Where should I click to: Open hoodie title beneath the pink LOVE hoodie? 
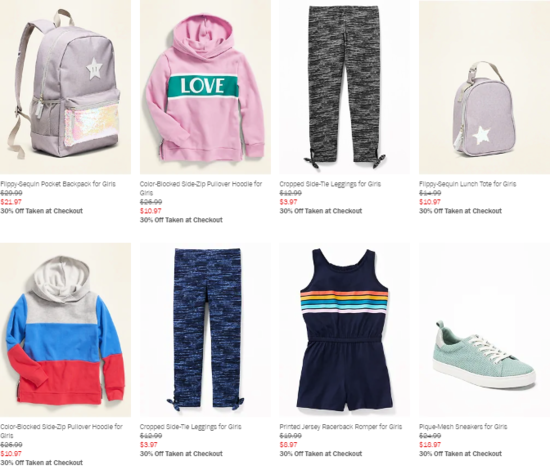point(201,188)
